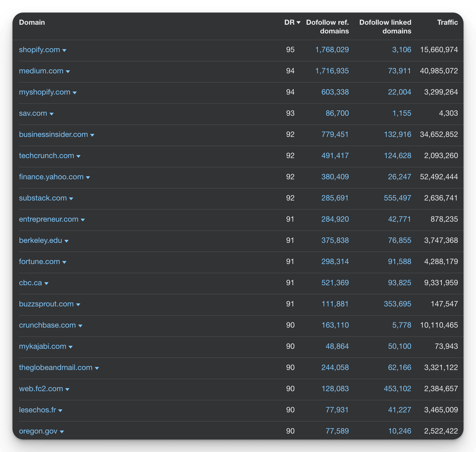Expand dropdown arrow next to oregon.gov
Viewport: 476px width, 452px height.
(x=62, y=432)
